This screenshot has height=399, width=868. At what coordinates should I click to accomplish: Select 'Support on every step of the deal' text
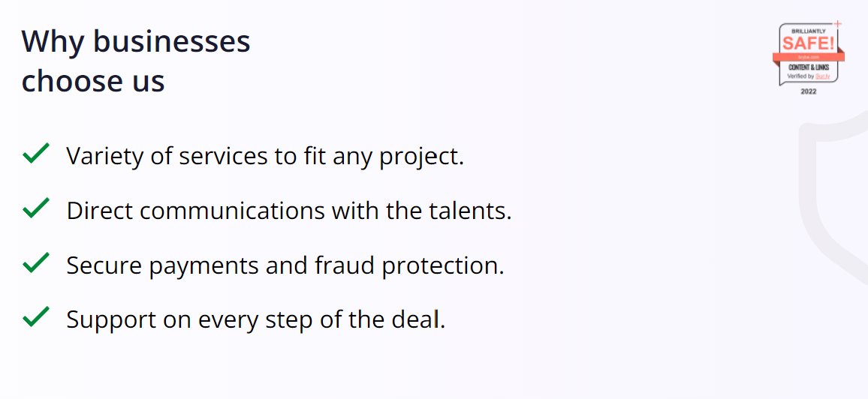(255, 319)
